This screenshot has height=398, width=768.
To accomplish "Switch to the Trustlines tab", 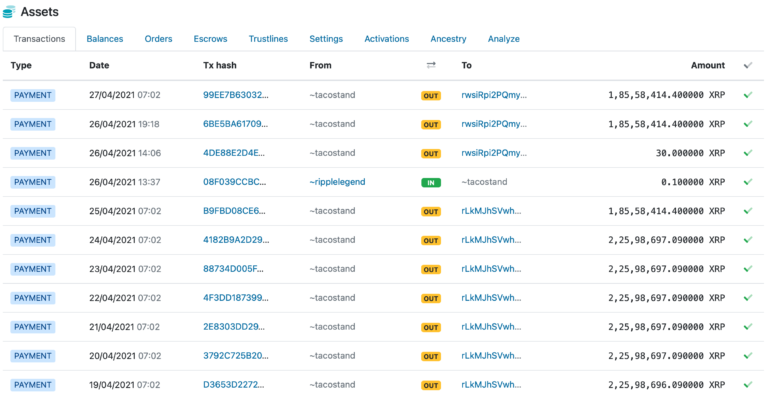I will (x=268, y=39).
